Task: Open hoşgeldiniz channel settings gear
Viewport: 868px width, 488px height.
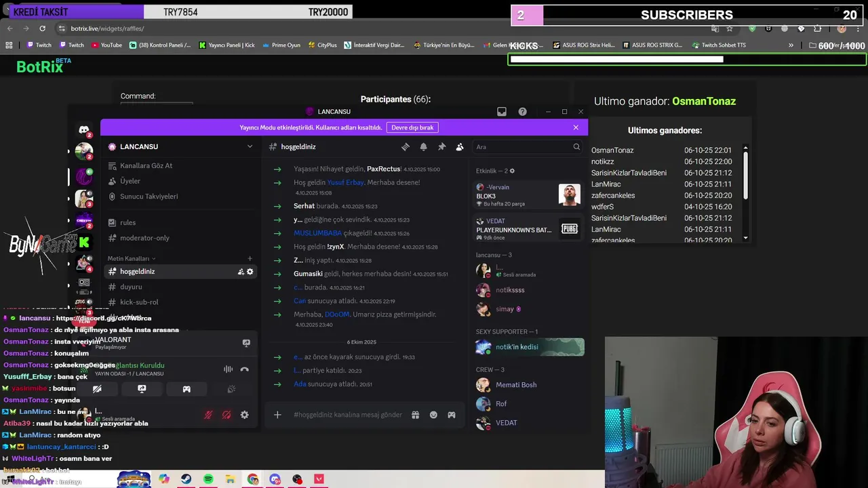Action: point(250,271)
